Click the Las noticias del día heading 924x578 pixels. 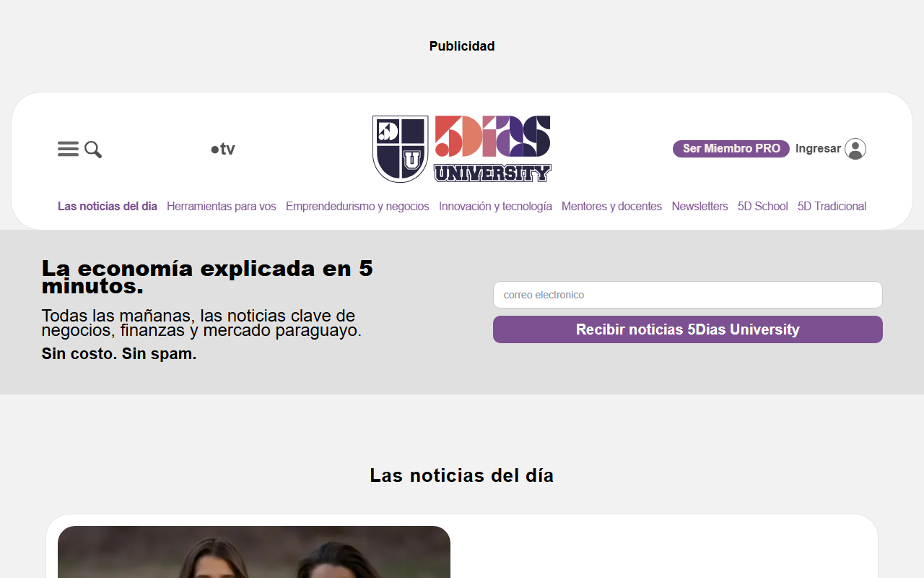tap(462, 475)
